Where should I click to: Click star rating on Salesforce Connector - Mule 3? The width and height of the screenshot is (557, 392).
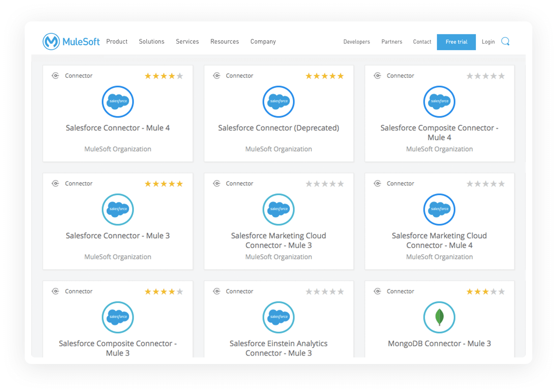pyautogui.click(x=164, y=184)
